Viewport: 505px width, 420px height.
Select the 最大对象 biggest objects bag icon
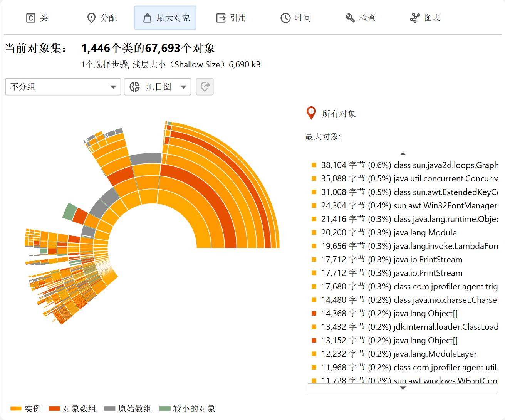[147, 18]
